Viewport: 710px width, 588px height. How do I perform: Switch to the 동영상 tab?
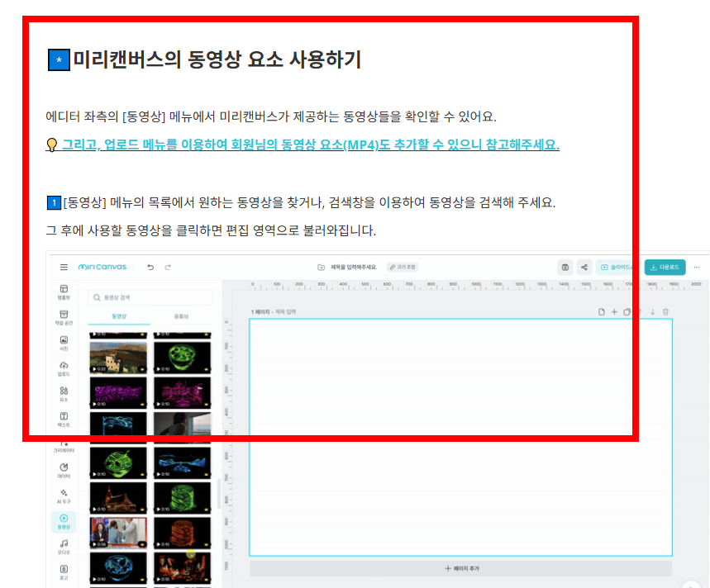(118, 315)
